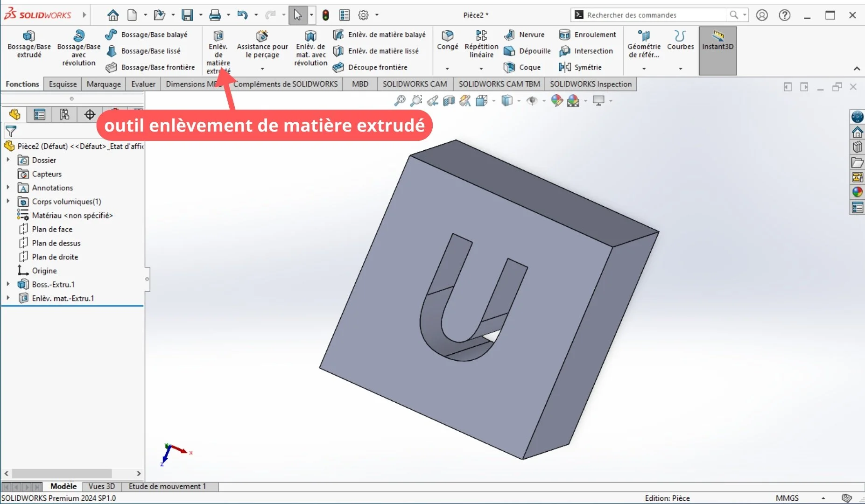Activate the Section view tool
The image size is (865, 504).
pos(449,101)
